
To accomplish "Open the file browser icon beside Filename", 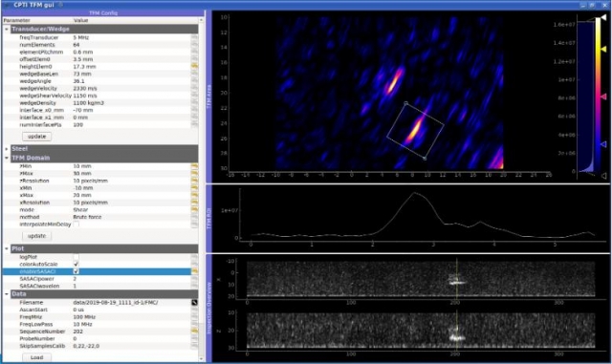I will pos(194,302).
